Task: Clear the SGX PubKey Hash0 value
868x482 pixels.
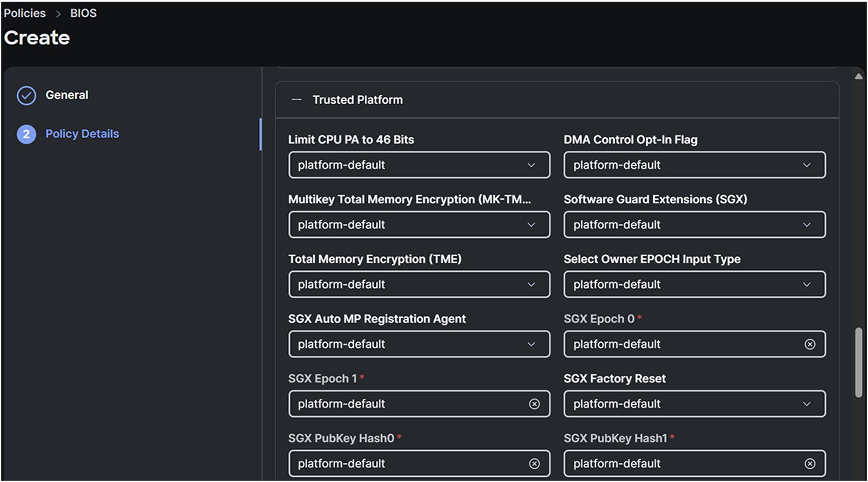Action: pyautogui.click(x=535, y=464)
